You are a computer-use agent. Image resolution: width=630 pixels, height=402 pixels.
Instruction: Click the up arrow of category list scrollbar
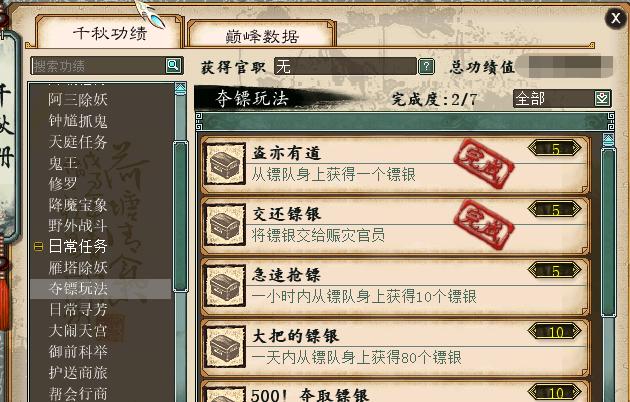[180, 89]
